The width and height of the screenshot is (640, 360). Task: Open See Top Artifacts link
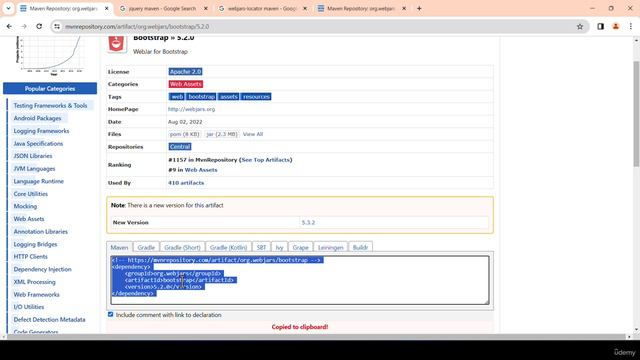265,160
